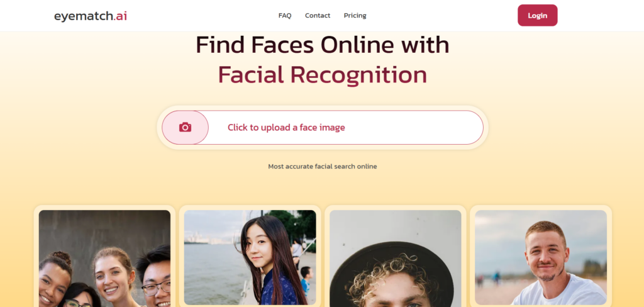Image resolution: width=644 pixels, height=307 pixels.
Task: Click the camera icon in upload bar
Action: 186,128
